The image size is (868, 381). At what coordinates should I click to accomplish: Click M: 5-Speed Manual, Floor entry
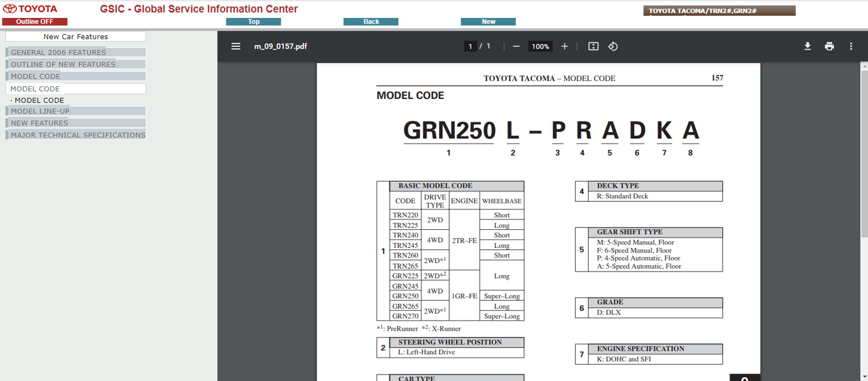point(635,243)
